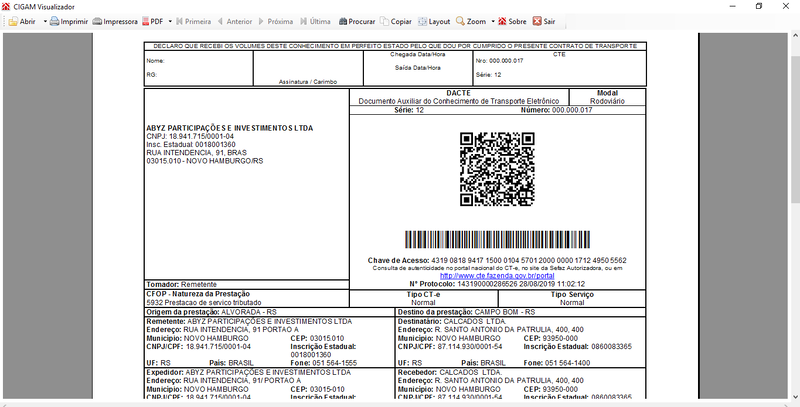Click the Origem da prestação: ALVORADA - RS
800x407 pixels.
tap(211, 312)
